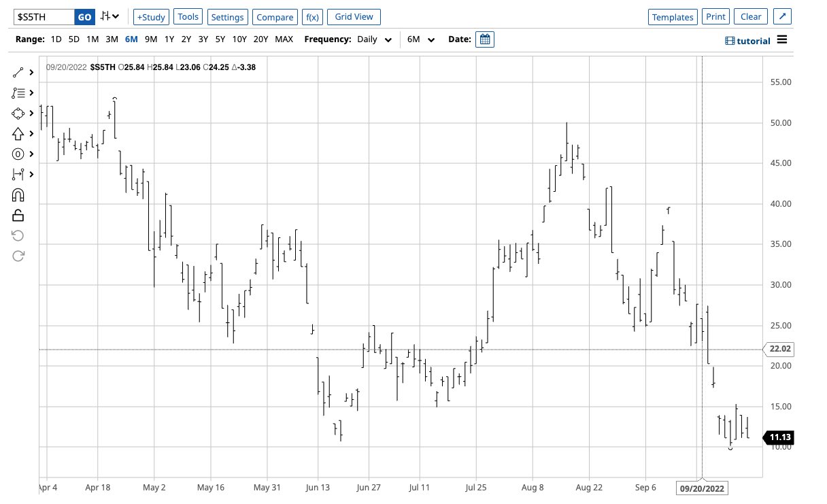Open the chart bar type selector
Viewport: 827px width, 504px height.
tap(109, 16)
